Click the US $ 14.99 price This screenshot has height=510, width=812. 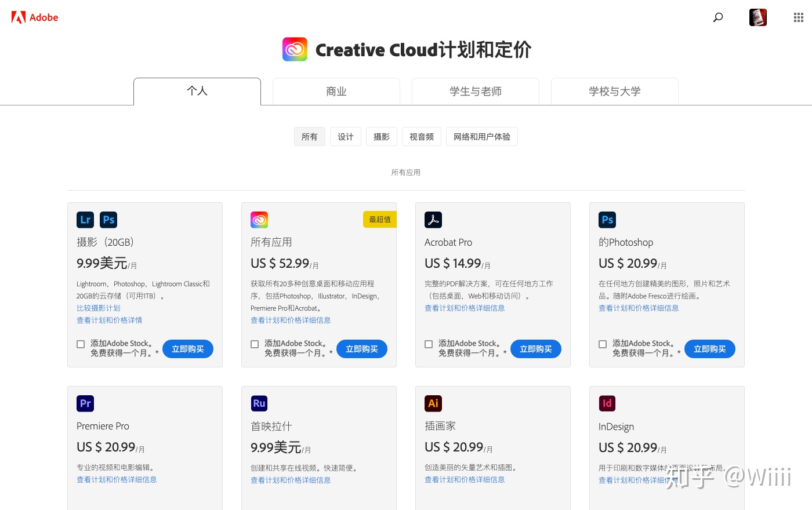[453, 263]
